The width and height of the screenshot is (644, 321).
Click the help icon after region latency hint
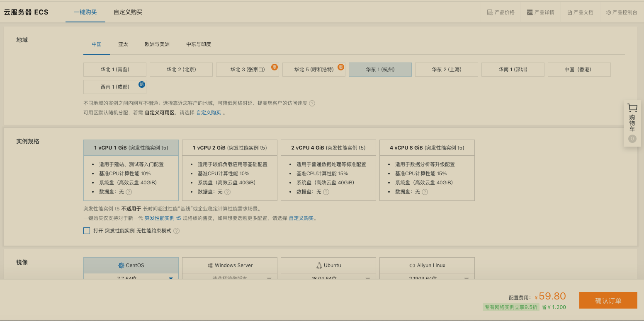[312, 103]
